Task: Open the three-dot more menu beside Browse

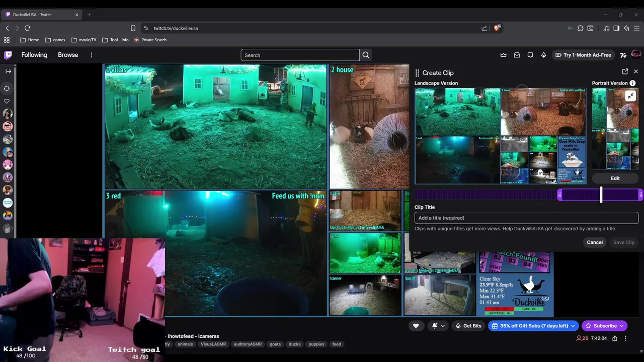Action: point(91,55)
